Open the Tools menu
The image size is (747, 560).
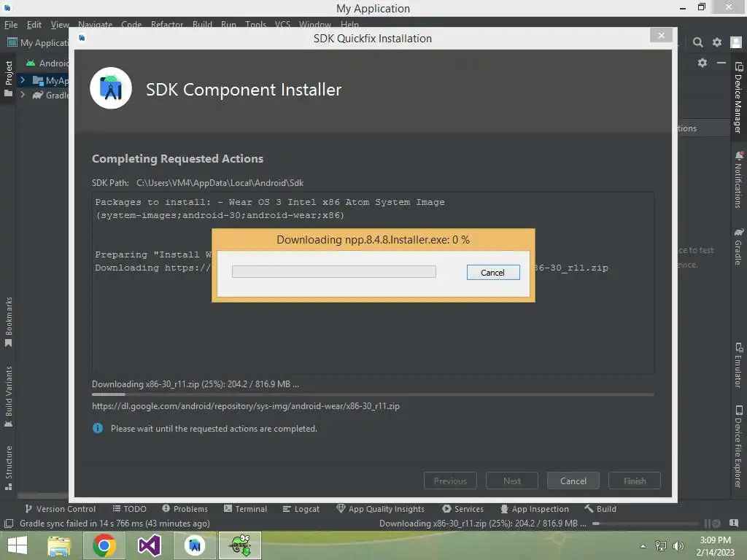click(255, 25)
